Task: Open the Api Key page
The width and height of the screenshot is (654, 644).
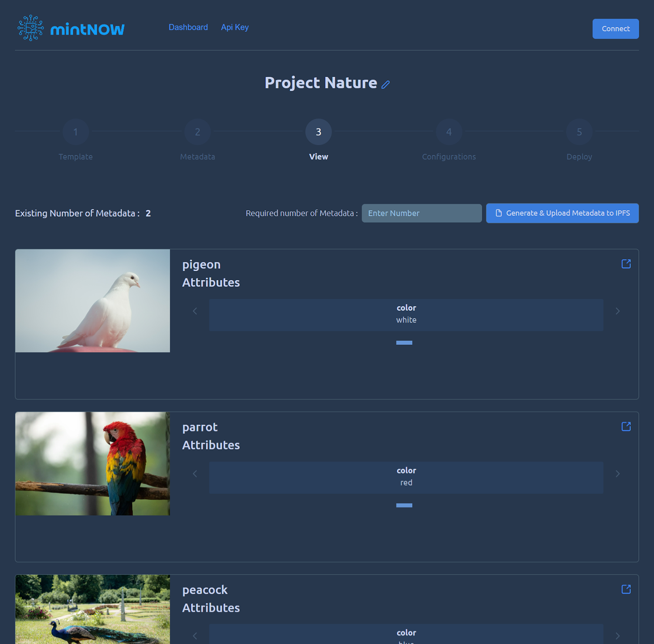Action: point(235,27)
